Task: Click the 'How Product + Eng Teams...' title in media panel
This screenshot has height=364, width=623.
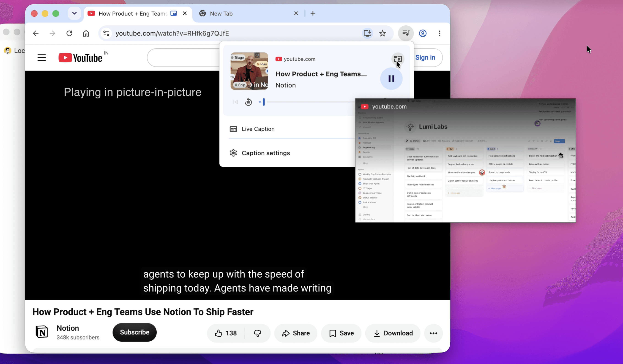Action: click(321, 74)
